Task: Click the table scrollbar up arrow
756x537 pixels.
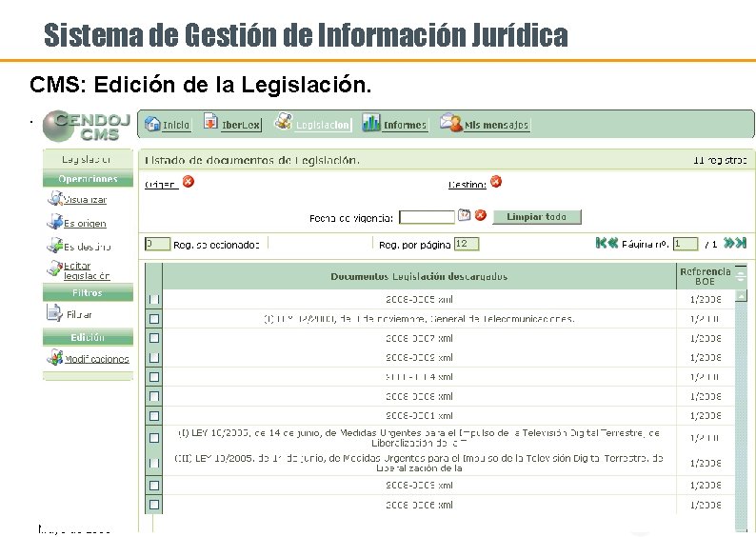Action: click(x=741, y=295)
